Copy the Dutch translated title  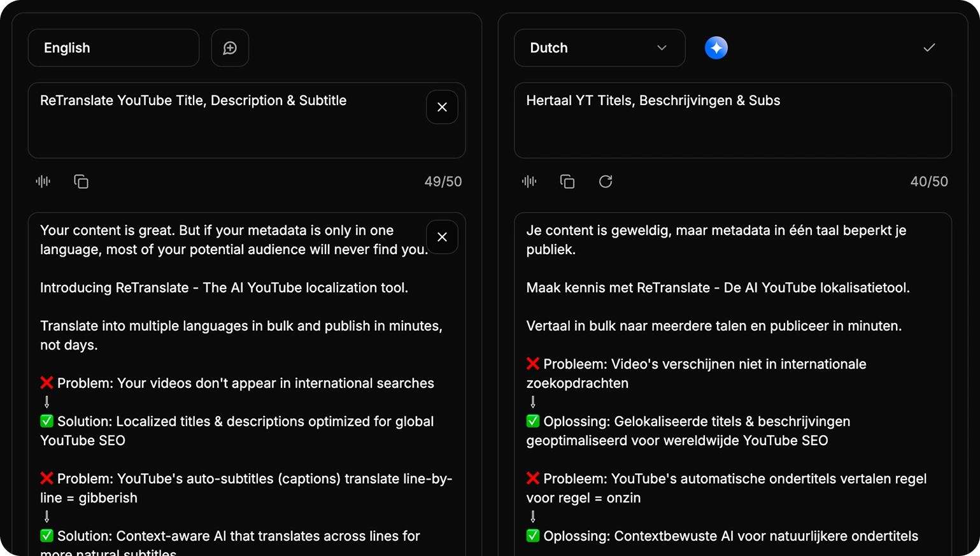pos(567,182)
